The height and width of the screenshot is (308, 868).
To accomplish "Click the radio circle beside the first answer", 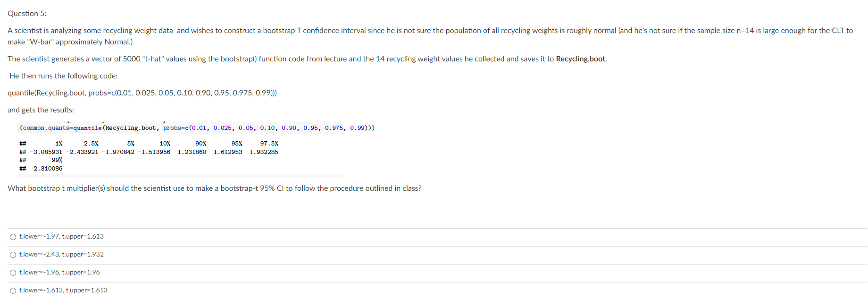I will pyautogui.click(x=13, y=236).
